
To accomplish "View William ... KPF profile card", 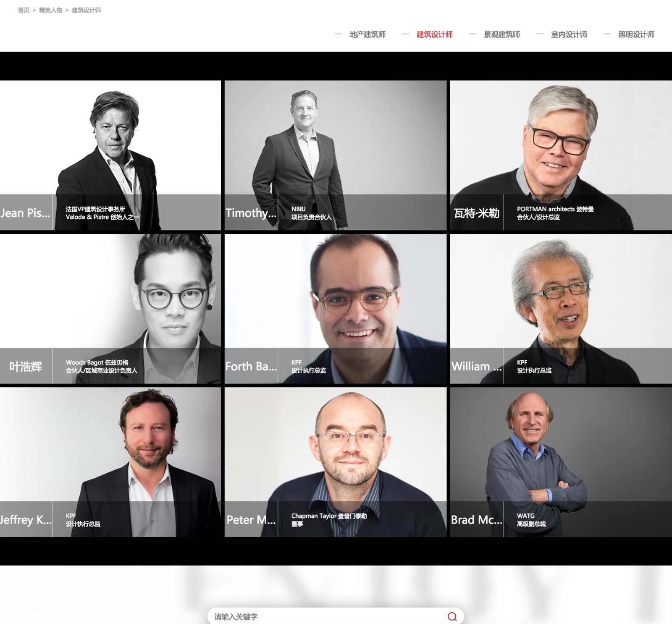I will pos(561,309).
